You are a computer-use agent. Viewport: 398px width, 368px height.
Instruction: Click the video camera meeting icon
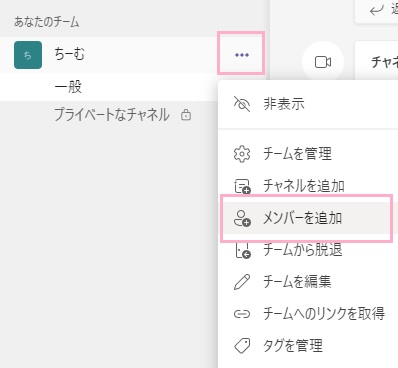click(323, 62)
